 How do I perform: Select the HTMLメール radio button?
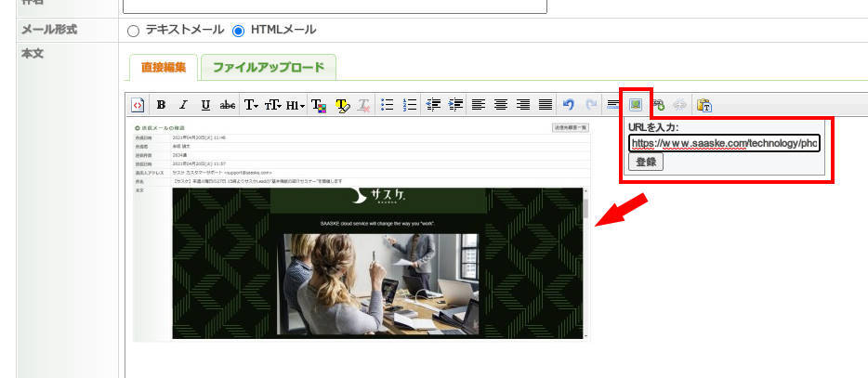click(238, 31)
